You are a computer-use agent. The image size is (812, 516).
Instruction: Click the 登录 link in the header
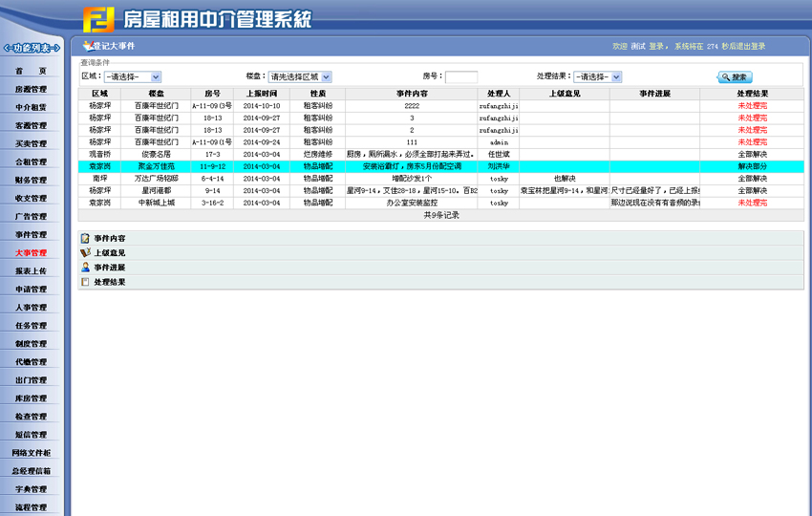tap(657, 46)
